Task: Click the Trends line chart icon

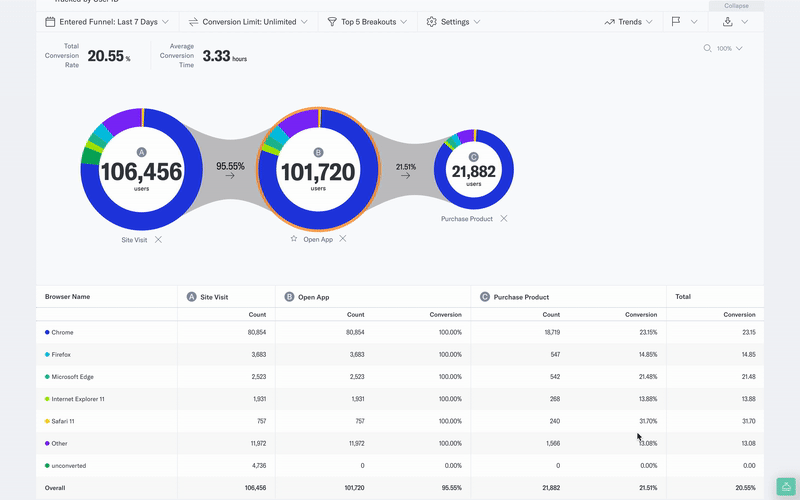Action: click(609, 22)
